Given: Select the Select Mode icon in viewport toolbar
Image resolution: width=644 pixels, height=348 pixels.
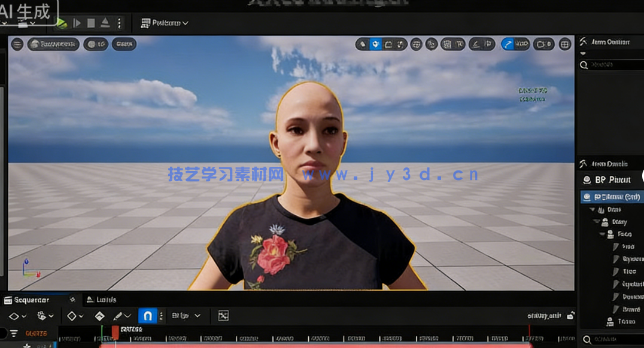Looking at the screenshot, I should tap(363, 44).
